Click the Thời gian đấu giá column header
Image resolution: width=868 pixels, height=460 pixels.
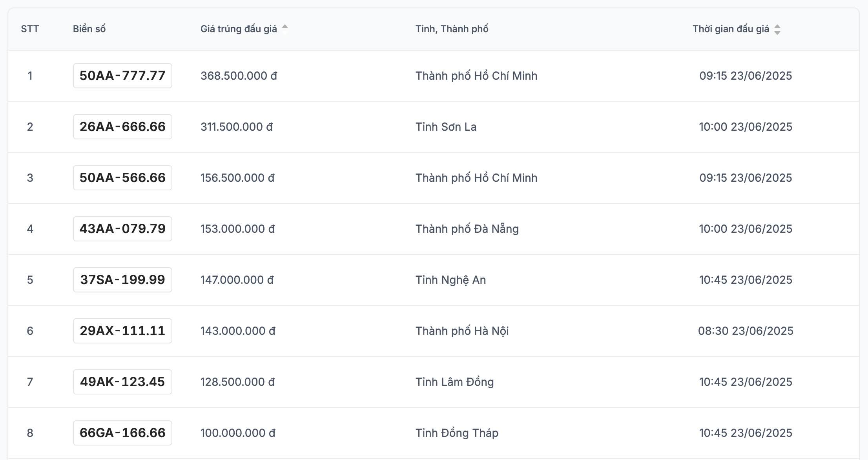point(730,29)
